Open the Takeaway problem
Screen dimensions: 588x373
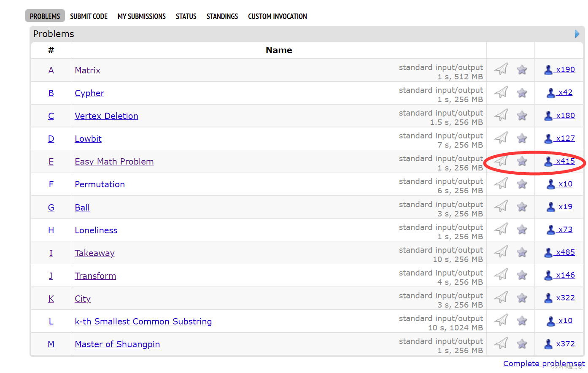(94, 253)
